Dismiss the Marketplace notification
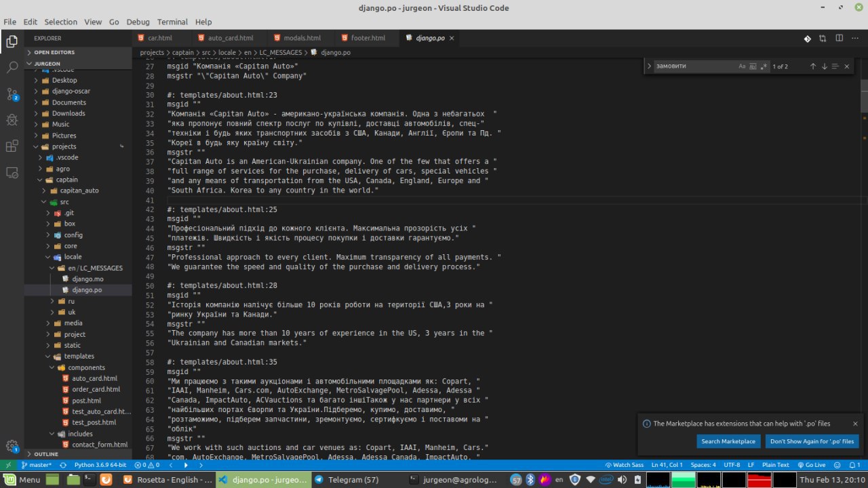 click(x=855, y=424)
